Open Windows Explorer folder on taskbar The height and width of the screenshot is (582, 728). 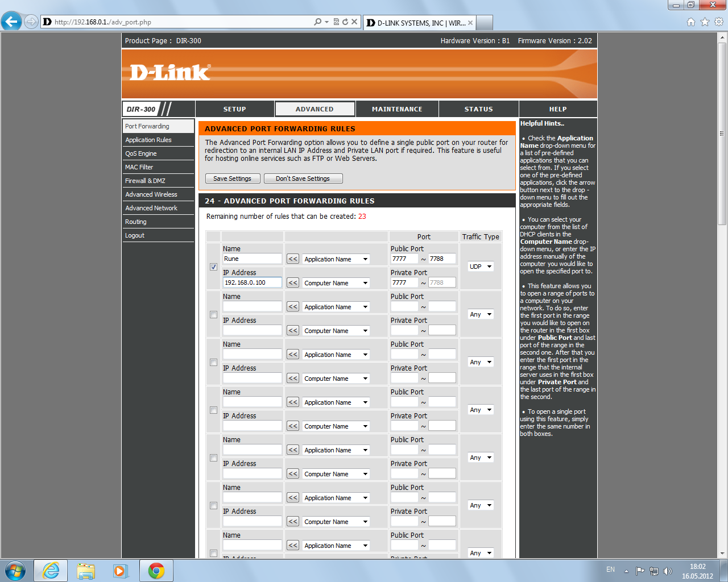click(86, 571)
